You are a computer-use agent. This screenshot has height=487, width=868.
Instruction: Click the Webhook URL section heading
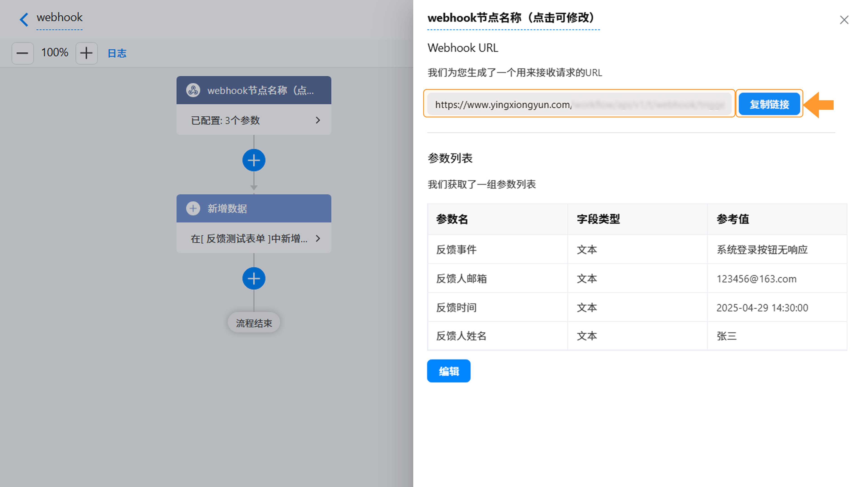click(463, 48)
